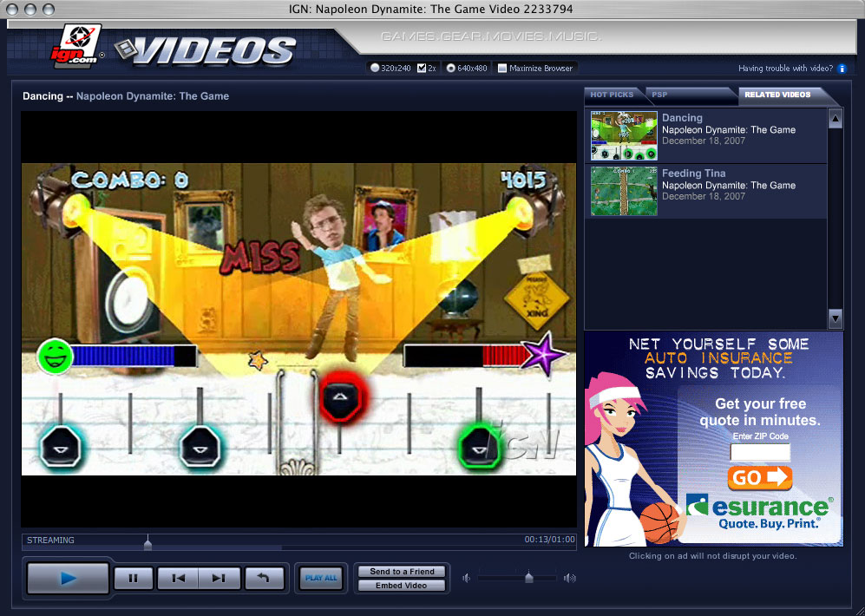Click the Dancing title in related videos

(x=682, y=117)
